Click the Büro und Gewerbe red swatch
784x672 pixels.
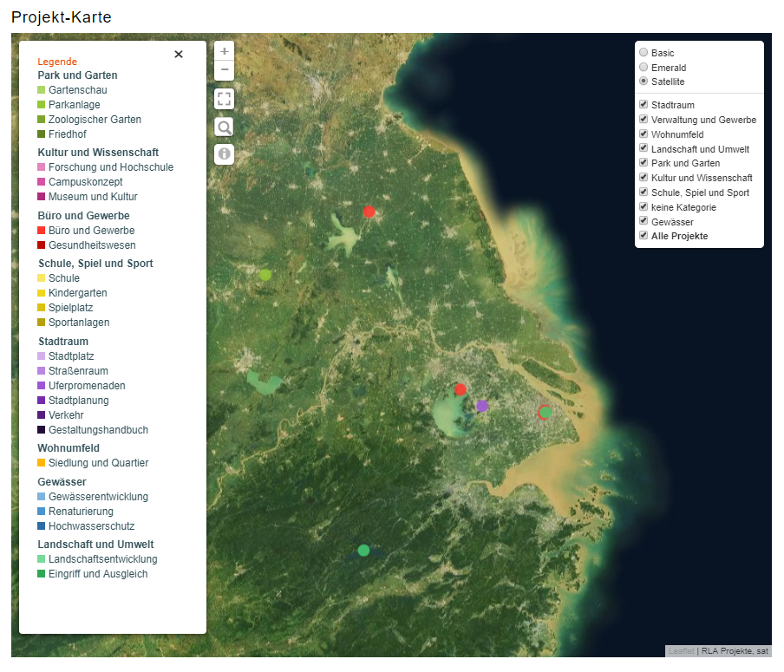point(42,231)
